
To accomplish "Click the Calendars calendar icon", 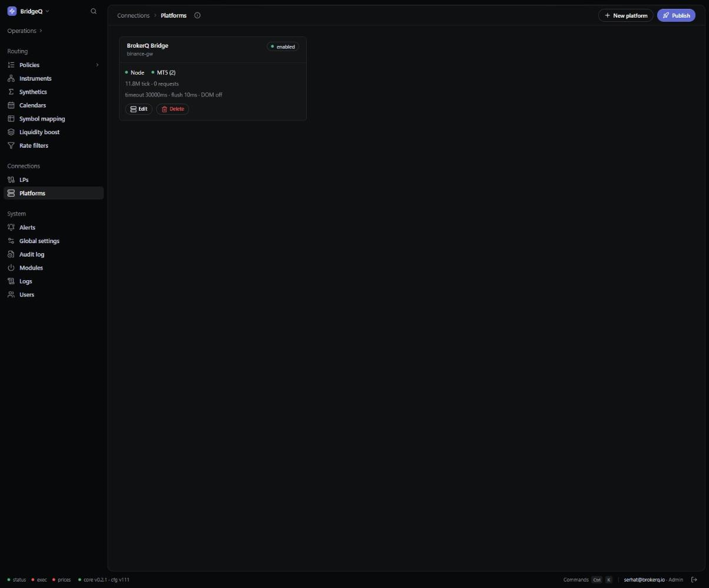I will click(11, 105).
